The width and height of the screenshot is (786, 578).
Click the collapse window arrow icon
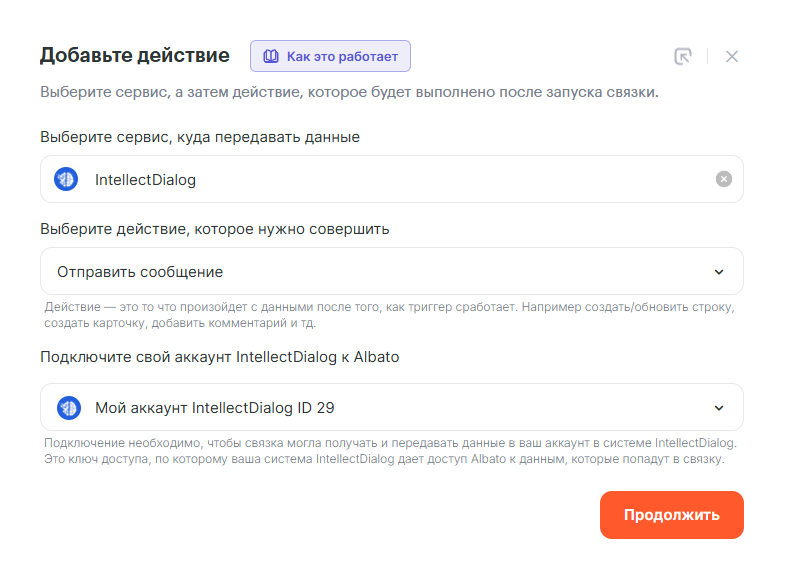683,56
